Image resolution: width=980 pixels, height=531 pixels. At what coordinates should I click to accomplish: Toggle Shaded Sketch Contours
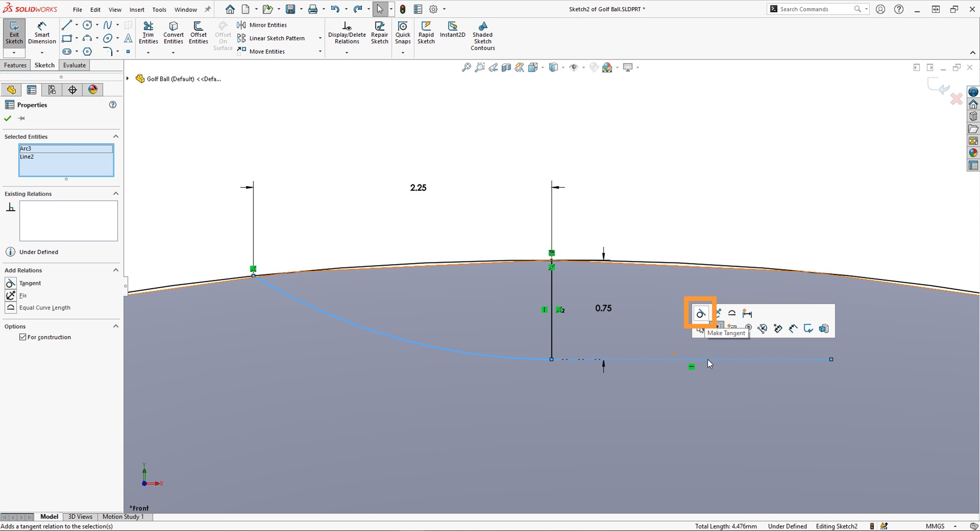[x=482, y=35]
